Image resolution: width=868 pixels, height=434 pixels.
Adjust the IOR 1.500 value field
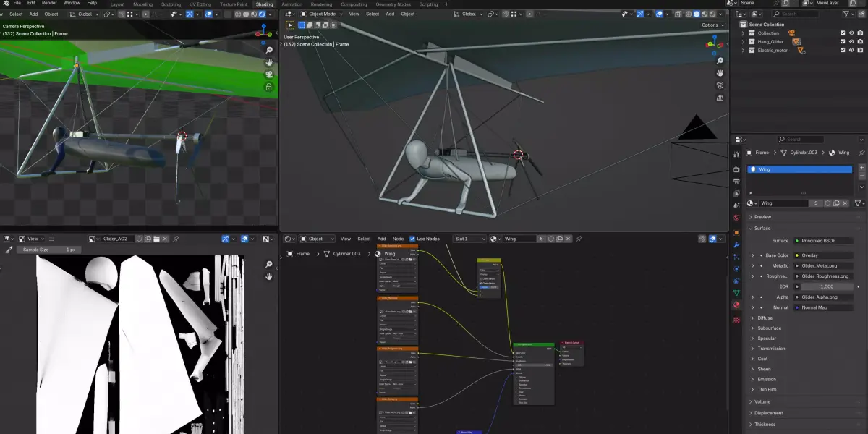point(826,286)
